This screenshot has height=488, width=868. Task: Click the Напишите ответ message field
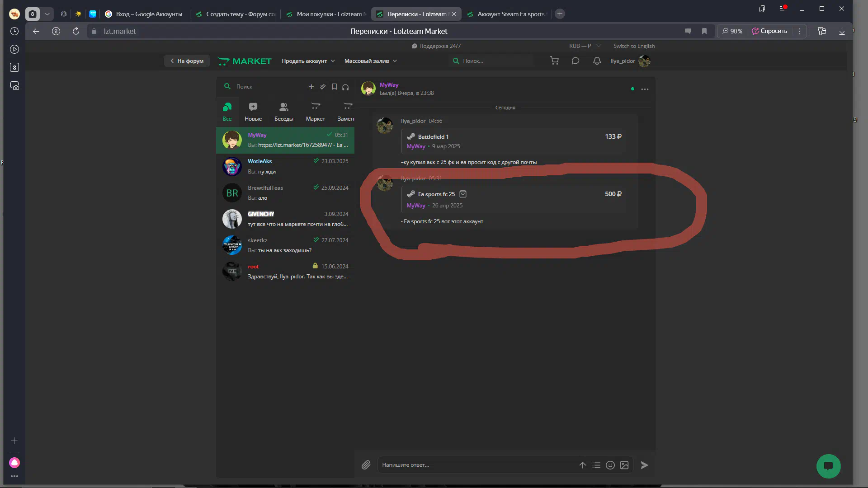click(477, 465)
